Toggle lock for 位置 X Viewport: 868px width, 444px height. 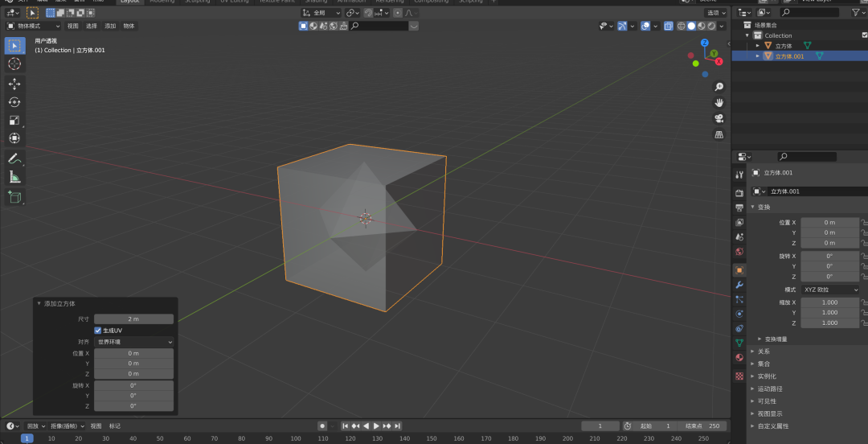click(863, 222)
